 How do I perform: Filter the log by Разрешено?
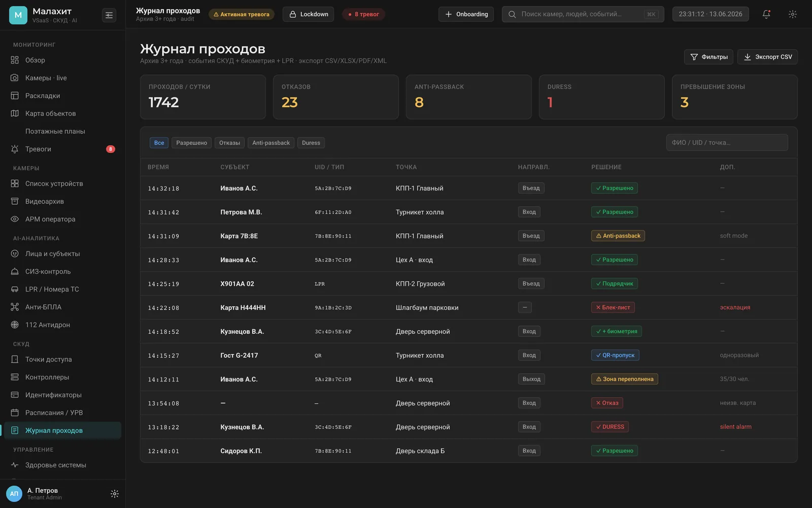(191, 143)
